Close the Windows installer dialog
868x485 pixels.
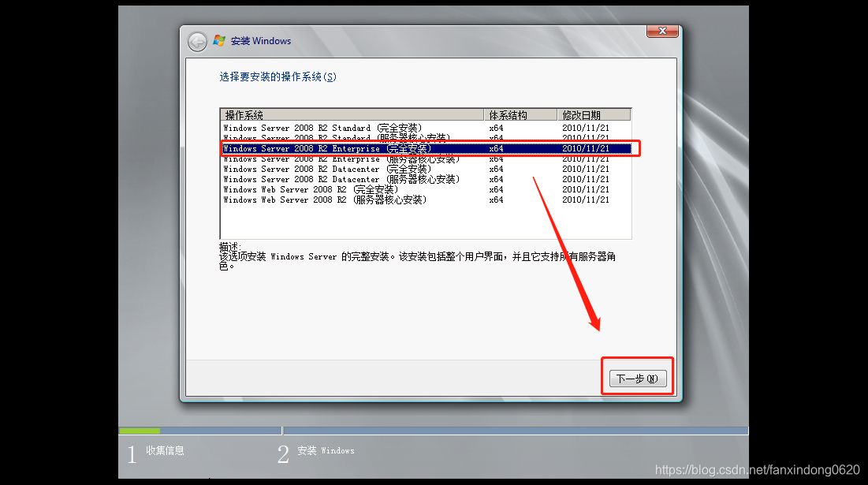(662, 31)
